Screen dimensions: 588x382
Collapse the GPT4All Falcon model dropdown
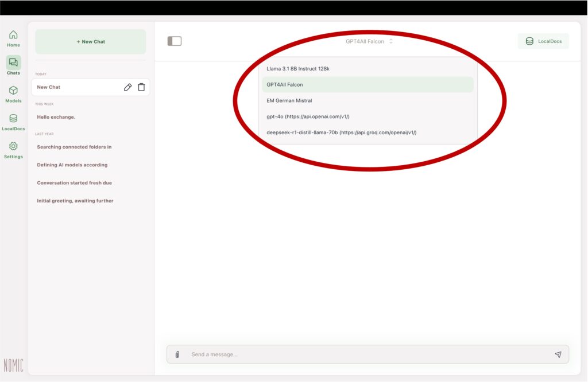(369, 41)
